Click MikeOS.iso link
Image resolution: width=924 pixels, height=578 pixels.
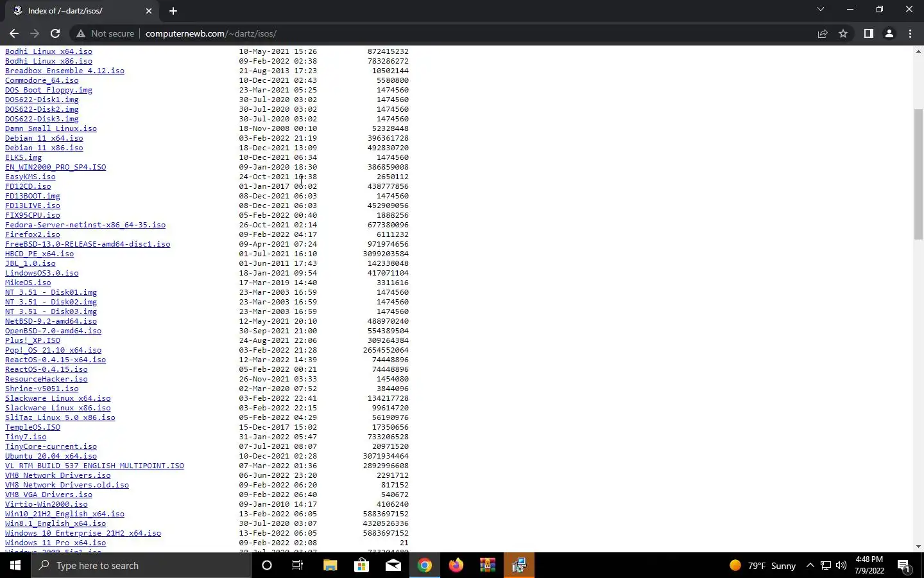(x=28, y=283)
